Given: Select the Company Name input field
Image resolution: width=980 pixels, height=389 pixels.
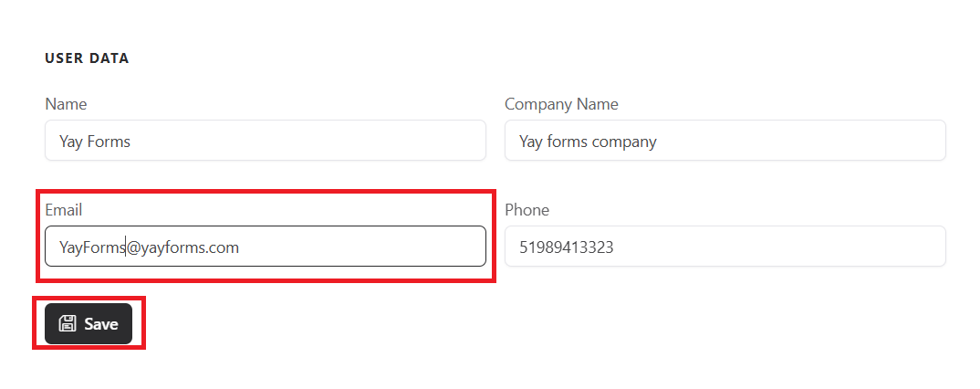Looking at the screenshot, I should (x=725, y=141).
